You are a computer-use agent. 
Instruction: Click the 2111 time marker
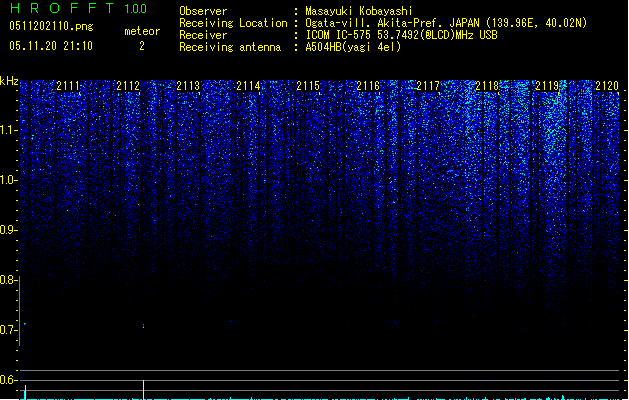[68, 86]
